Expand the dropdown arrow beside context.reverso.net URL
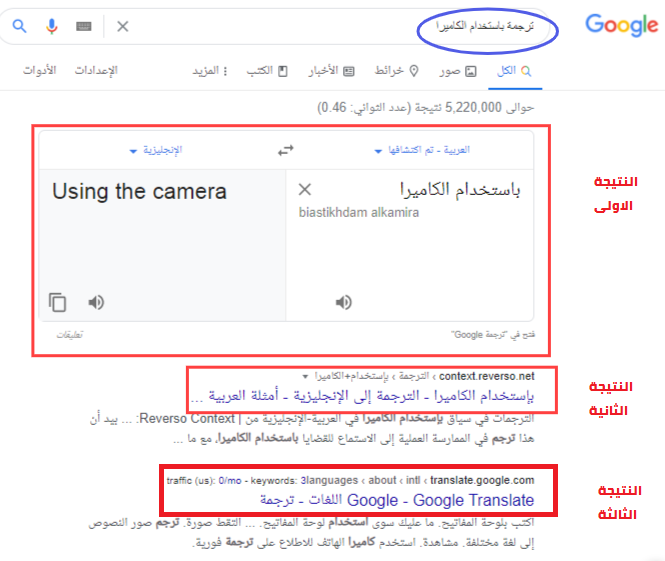Image resolution: width=665 pixels, height=561 pixels. [x=305, y=377]
